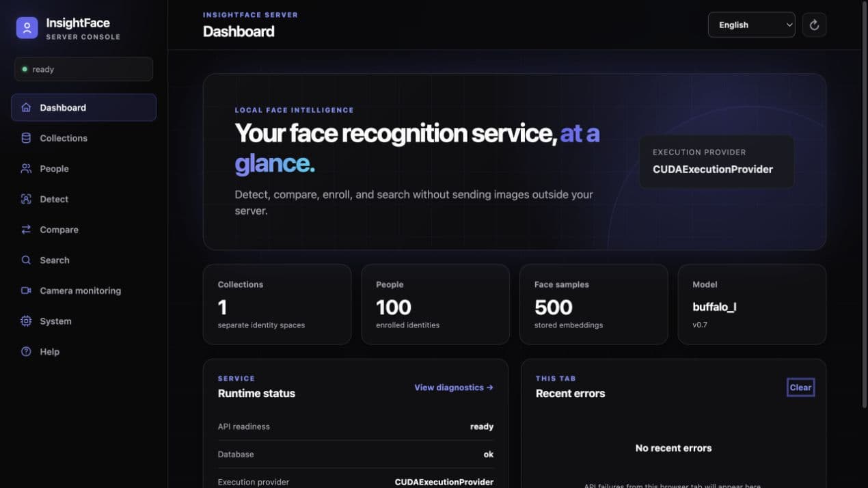Click the 'ready' API readiness value
The height and width of the screenshot is (488, 868).
481,426
